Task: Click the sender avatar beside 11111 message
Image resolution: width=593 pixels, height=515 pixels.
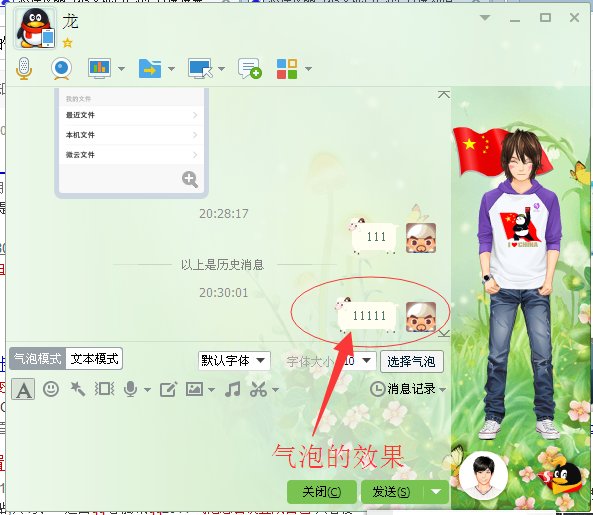Action: 421,317
